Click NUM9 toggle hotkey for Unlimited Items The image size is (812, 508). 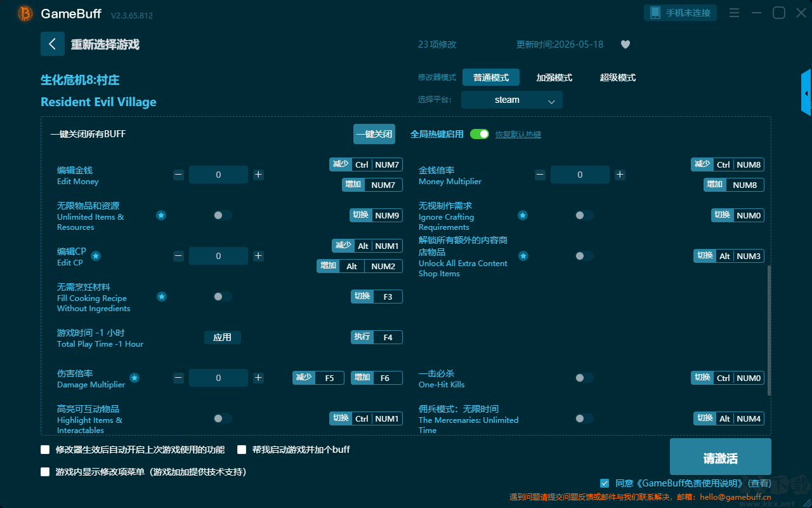tap(376, 215)
